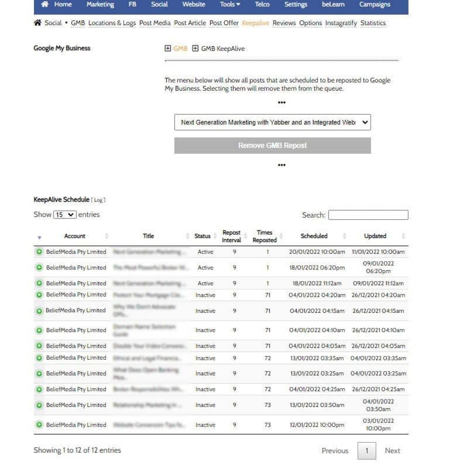The image size is (450, 476).
Task: Click the house icon beside Social breadcrumb
Action: 37,23
